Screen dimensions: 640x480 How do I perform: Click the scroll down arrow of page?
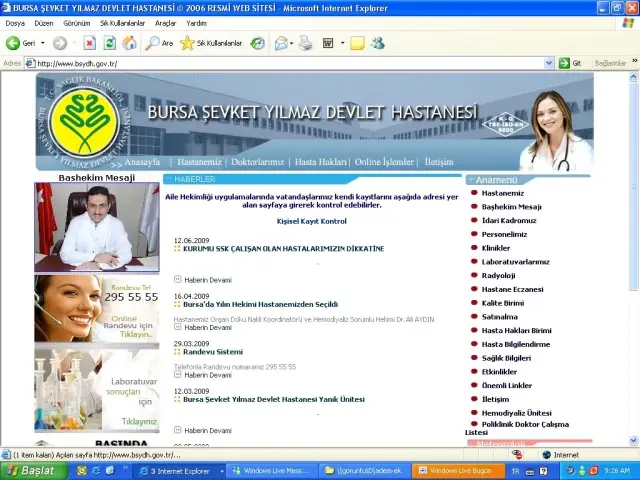pos(633,440)
